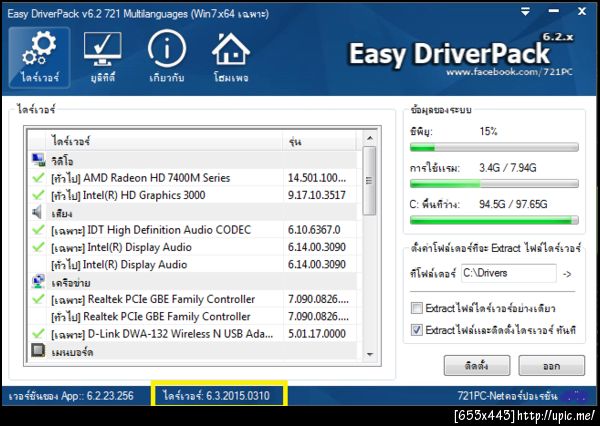Select the generic Realtek PCIe GBE Family Controller row
Image resolution: width=600 pixels, height=426 pixels.
(x=193, y=317)
